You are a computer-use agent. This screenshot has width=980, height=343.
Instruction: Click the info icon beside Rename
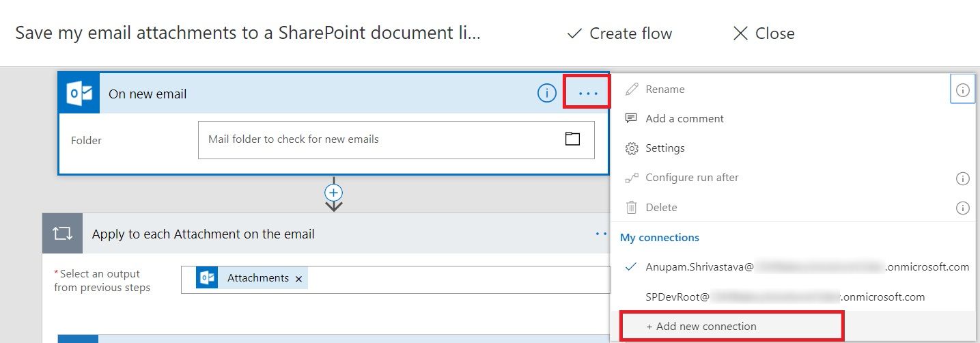point(962,90)
